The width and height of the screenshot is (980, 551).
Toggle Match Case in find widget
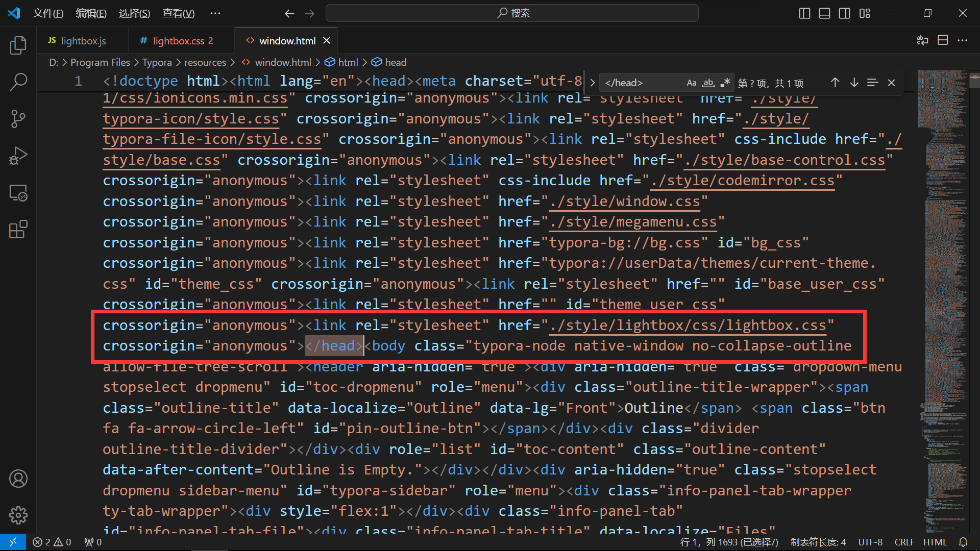point(691,83)
